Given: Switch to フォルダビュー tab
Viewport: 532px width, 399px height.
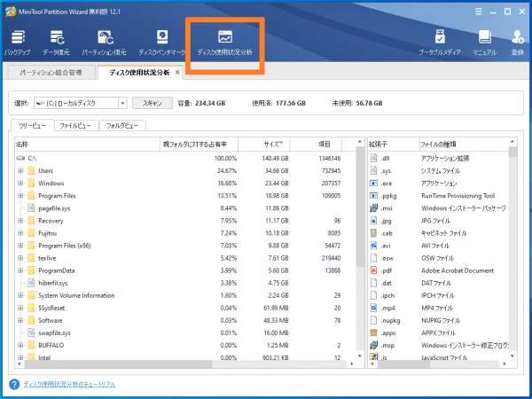Looking at the screenshot, I should (122, 126).
